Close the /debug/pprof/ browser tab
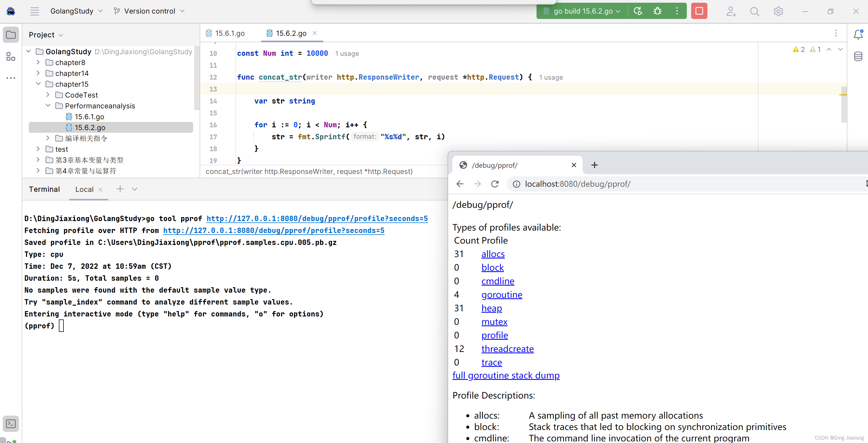 pyautogui.click(x=574, y=165)
